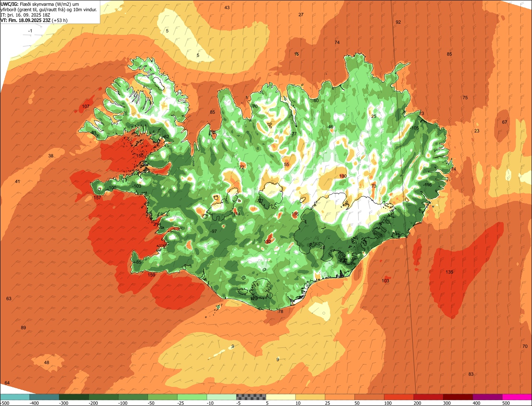This screenshot has width=532, height=406.
Task: Click the flux value '-116' on the map
Action: [427, 185]
